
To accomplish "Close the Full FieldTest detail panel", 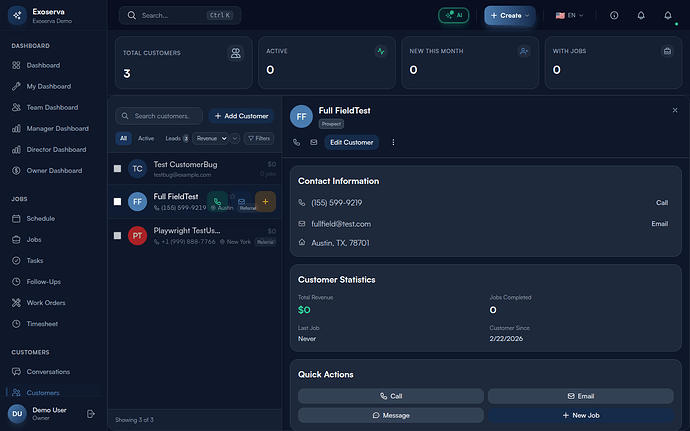I will pos(675,110).
